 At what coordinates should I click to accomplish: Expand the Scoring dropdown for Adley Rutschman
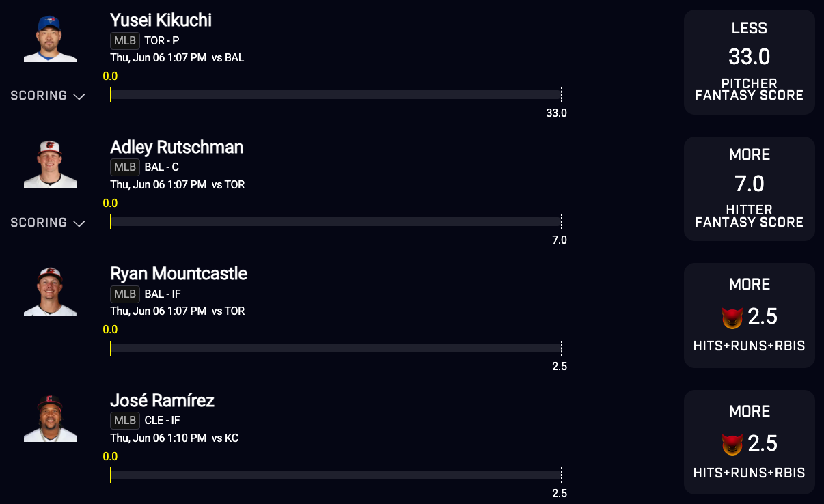pos(48,223)
